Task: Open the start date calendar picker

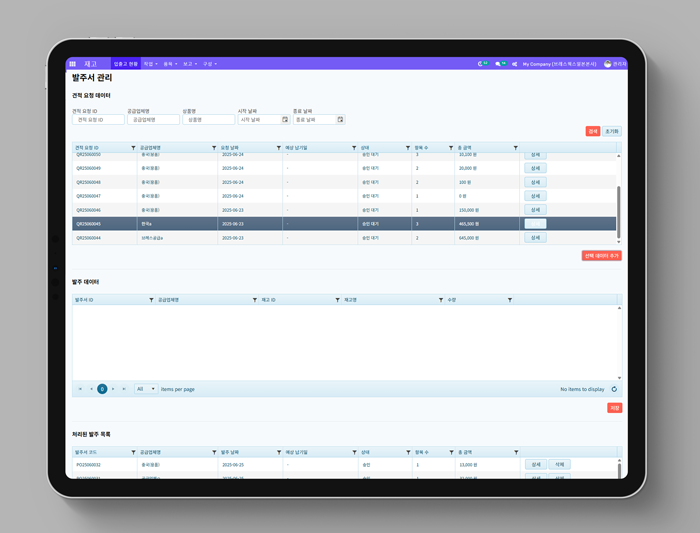Action: pyautogui.click(x=285, y=120)
